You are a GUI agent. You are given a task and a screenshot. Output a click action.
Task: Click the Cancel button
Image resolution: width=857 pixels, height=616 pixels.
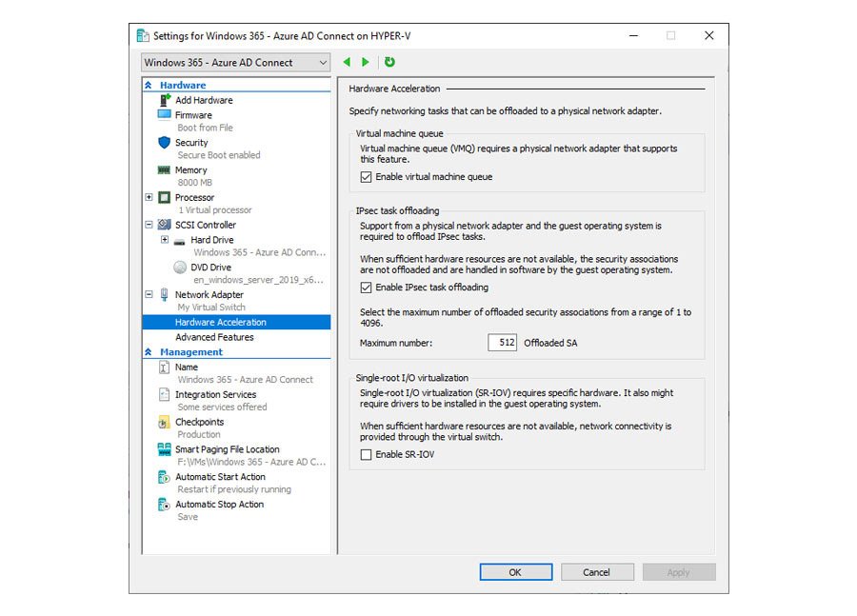click(x=597, y=572)
